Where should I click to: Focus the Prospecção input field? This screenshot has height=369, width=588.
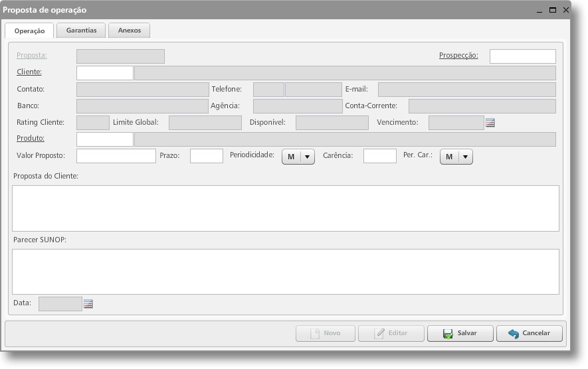pos(523,56)
